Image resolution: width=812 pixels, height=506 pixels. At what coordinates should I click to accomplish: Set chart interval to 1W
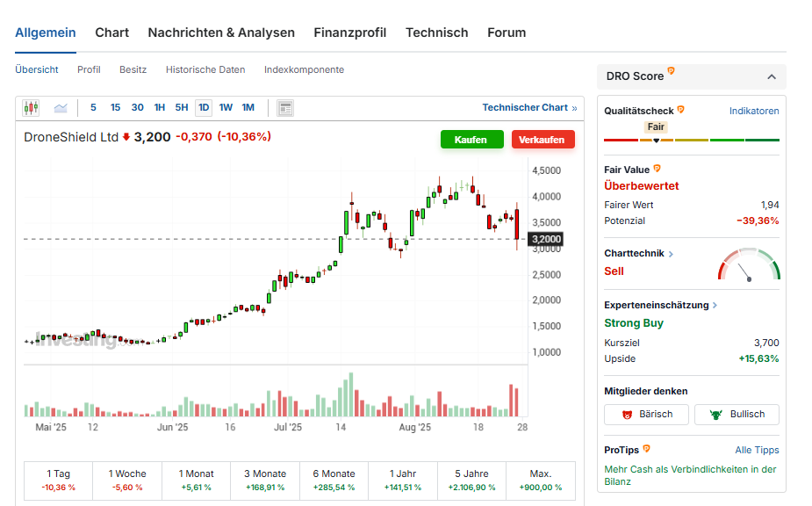tap(226, 108)
